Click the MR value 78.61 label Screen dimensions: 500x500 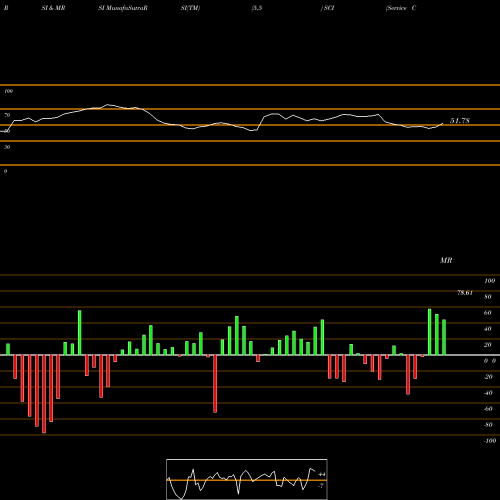point(465,293)
